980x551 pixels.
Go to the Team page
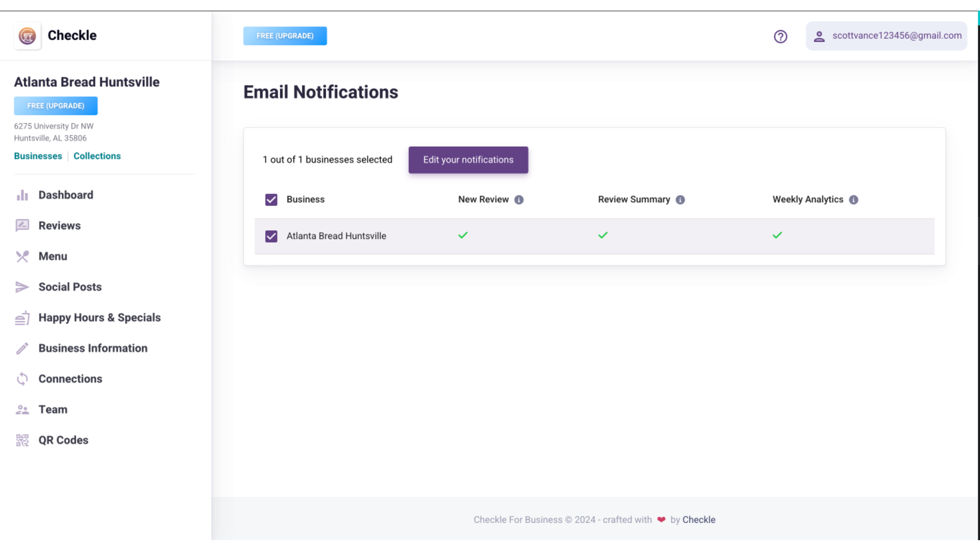pos(53,410)
